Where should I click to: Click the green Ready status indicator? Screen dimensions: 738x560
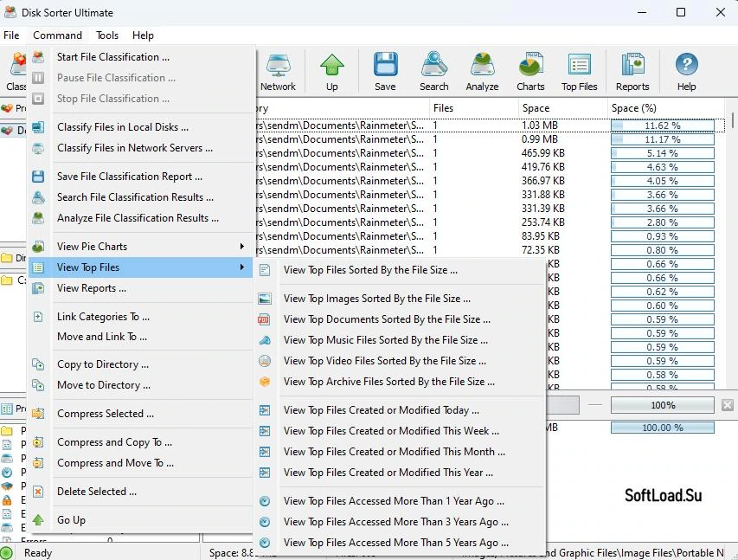pos(7,552)
